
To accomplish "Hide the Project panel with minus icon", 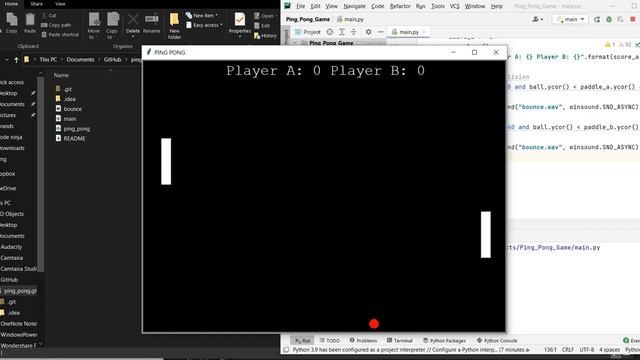I will coord(380,32).
